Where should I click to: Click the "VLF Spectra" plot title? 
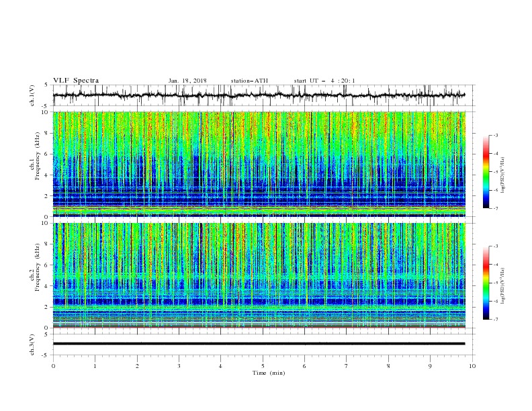pos(76,81)
